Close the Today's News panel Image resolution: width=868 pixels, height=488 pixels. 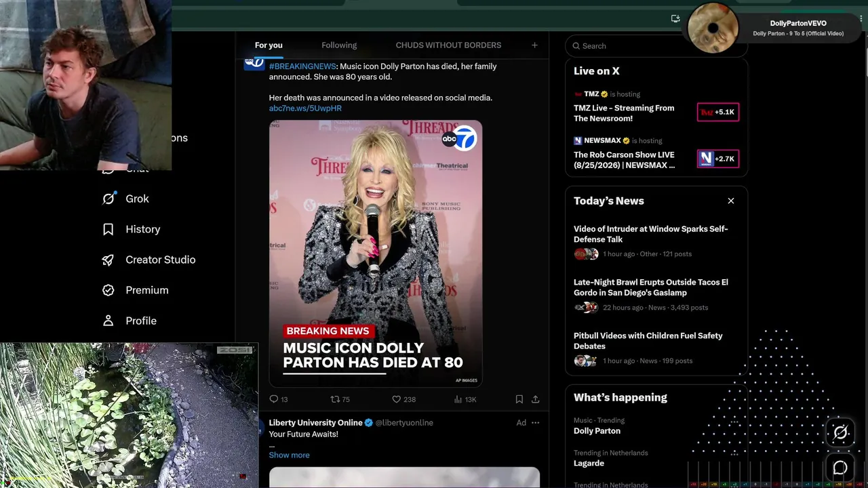pos(731,201)
